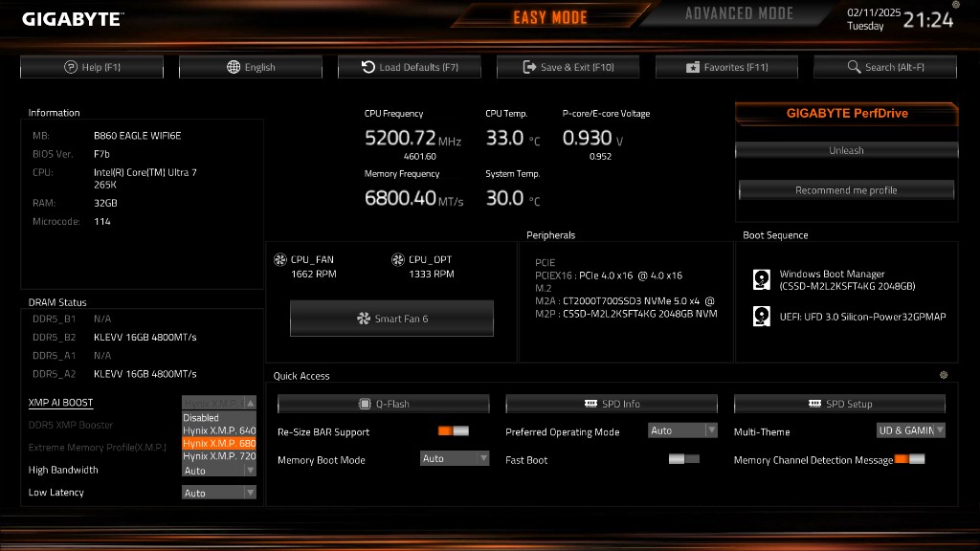Click the M2P CSSD-M2L2KSFT4KG entry

click(x=626, y=314)
